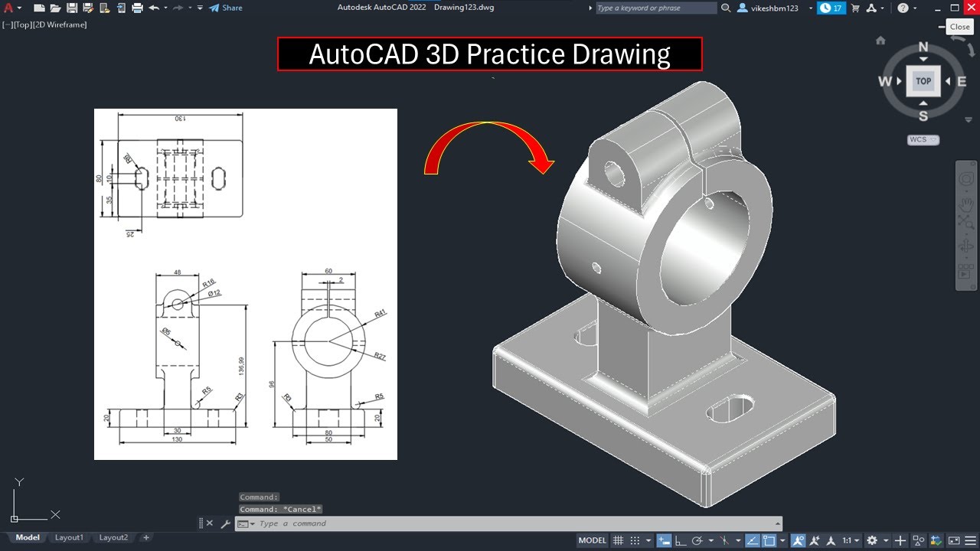Click S on the ViewCube compass
This screenshot has height=551, width=980.
(923, 116)
